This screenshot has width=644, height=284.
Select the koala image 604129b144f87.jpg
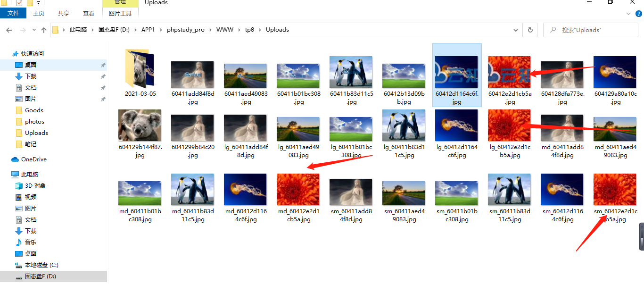pos(140,125)
